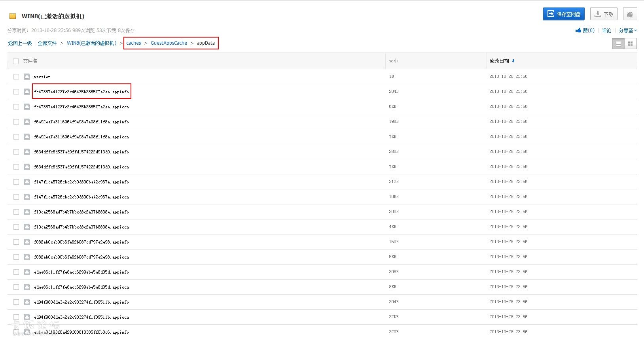Click the file icon of f10ca256…8384.appinfo
Viewport: 644px width, 338px height.
27,212
